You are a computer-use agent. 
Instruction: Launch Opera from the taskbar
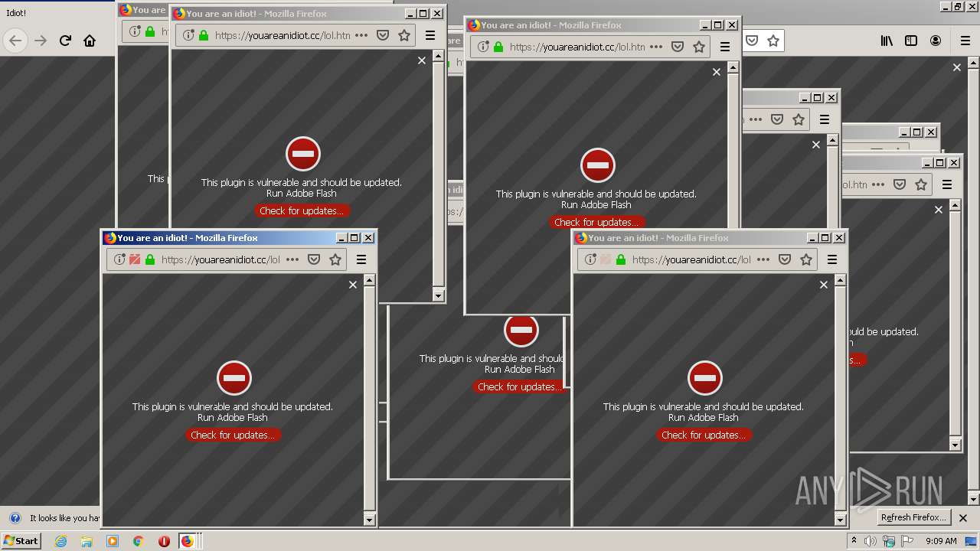tap(164, 541)
